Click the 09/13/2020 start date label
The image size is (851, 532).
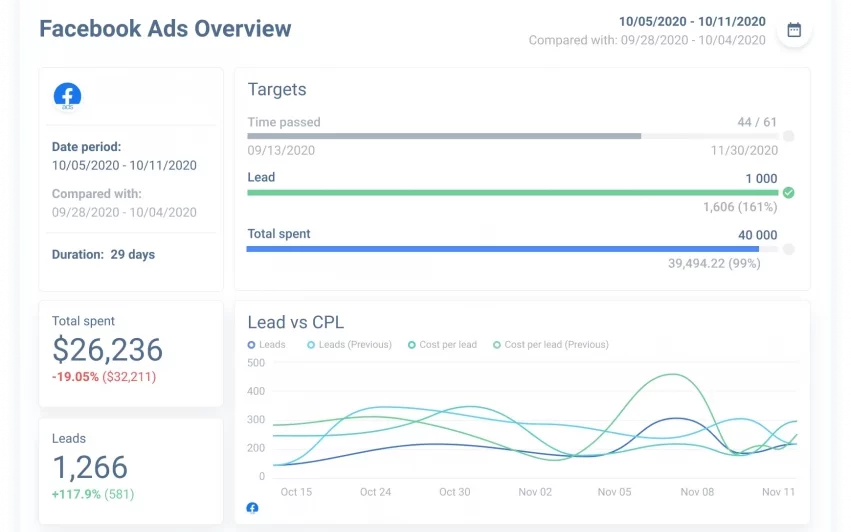pos(281,150)
